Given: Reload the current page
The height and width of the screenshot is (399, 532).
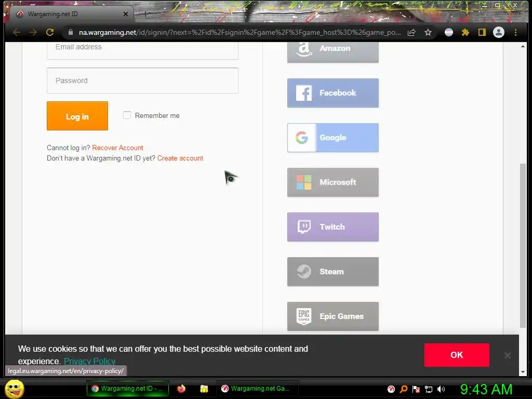Looking at the screenshot, I should tap(50, 32).
